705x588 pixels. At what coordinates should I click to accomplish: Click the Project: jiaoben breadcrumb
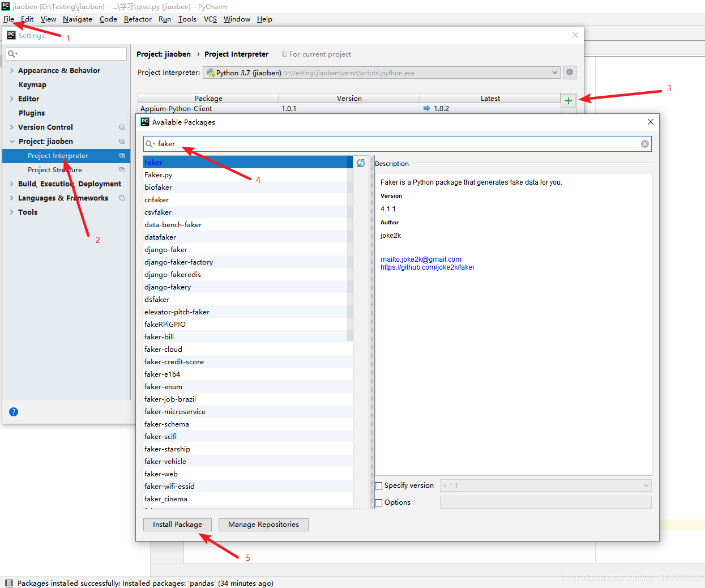pos(164,54)
